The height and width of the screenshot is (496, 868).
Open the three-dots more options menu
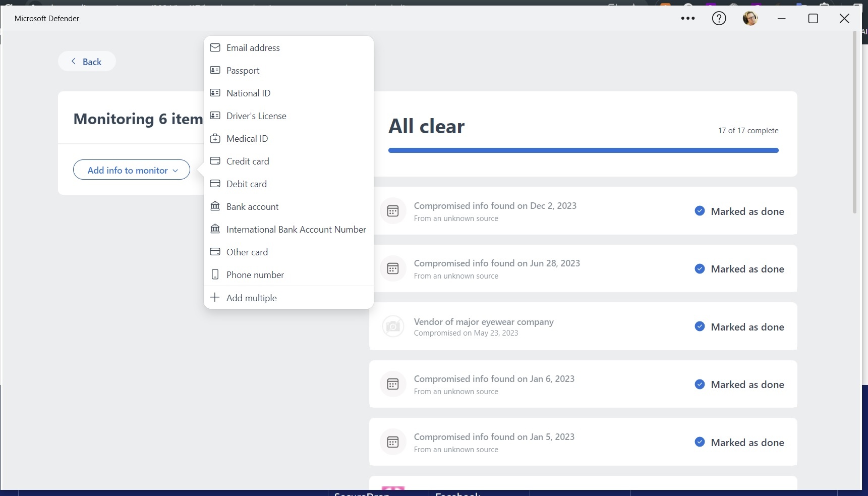[x=688, y=18]
